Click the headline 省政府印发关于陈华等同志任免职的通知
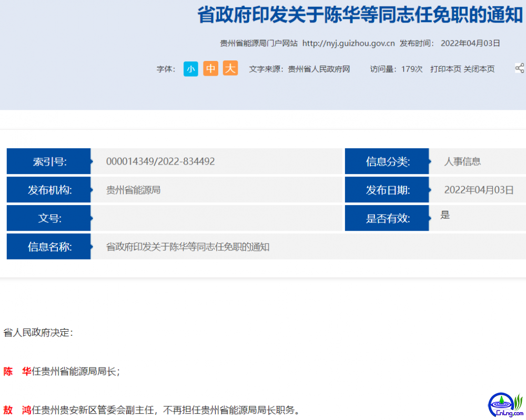Viewport: 526px width, 420px height. 360,15
